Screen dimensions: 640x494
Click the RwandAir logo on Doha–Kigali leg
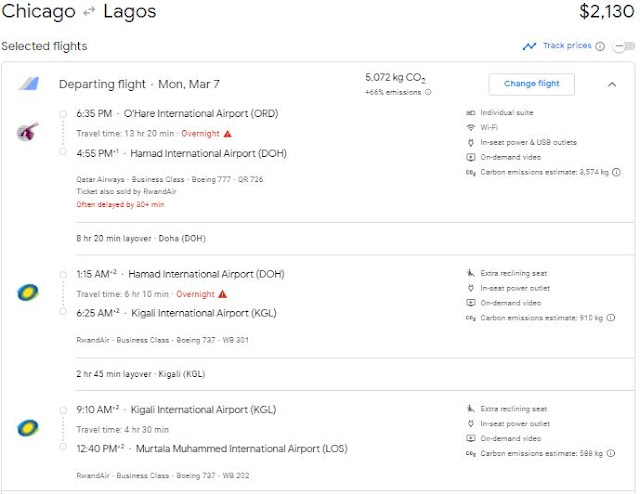click(27, 293)
